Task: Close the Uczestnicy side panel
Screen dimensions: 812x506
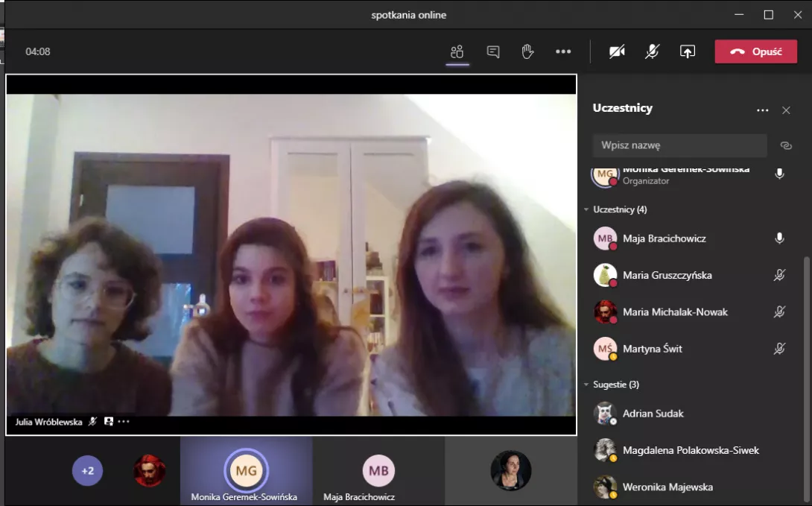Action: (786, 110)
